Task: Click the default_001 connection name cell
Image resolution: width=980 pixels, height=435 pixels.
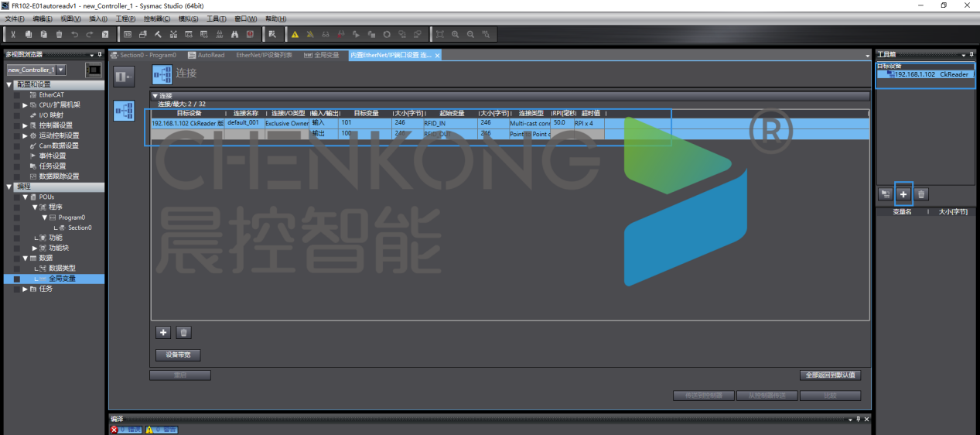Action: tap(244, 122)
